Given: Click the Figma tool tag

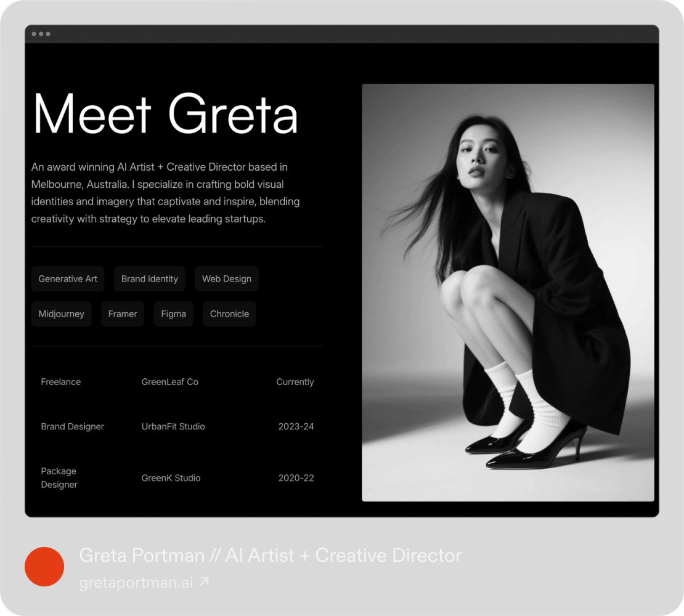Looking at the screenshot, I should click(x=173, y=314).
